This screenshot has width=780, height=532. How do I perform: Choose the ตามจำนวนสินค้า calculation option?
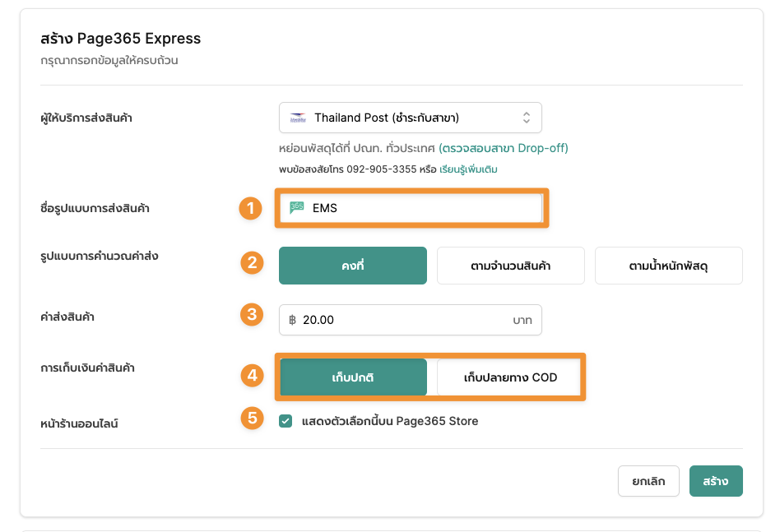(511, 266)
